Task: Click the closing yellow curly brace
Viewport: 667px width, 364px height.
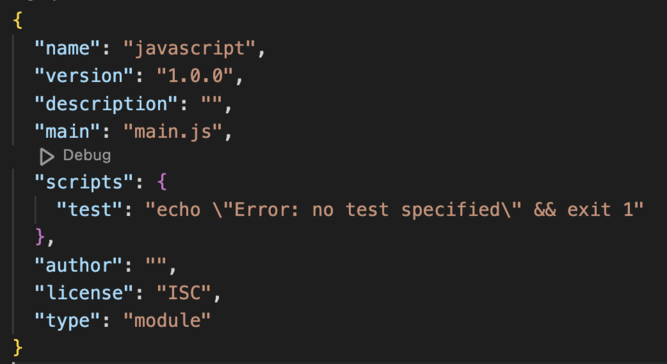Action: [18, 347]
